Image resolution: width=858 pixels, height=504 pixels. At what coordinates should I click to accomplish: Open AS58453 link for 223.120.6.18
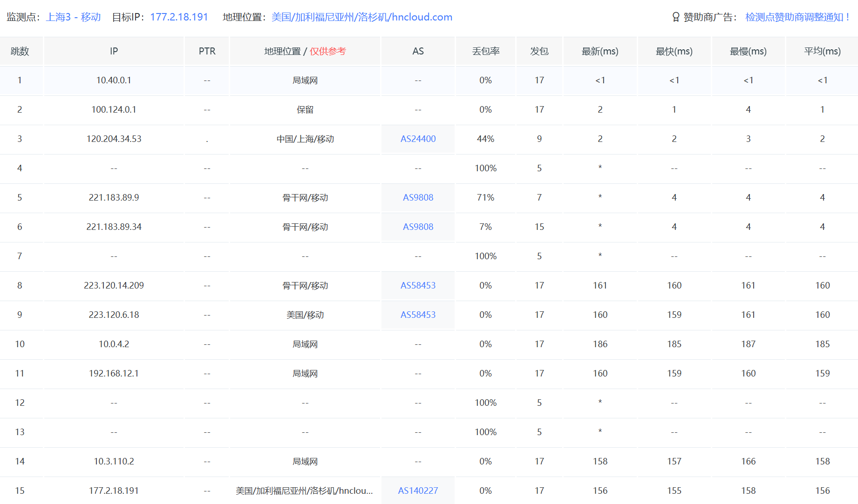click(x=418, y=315)
